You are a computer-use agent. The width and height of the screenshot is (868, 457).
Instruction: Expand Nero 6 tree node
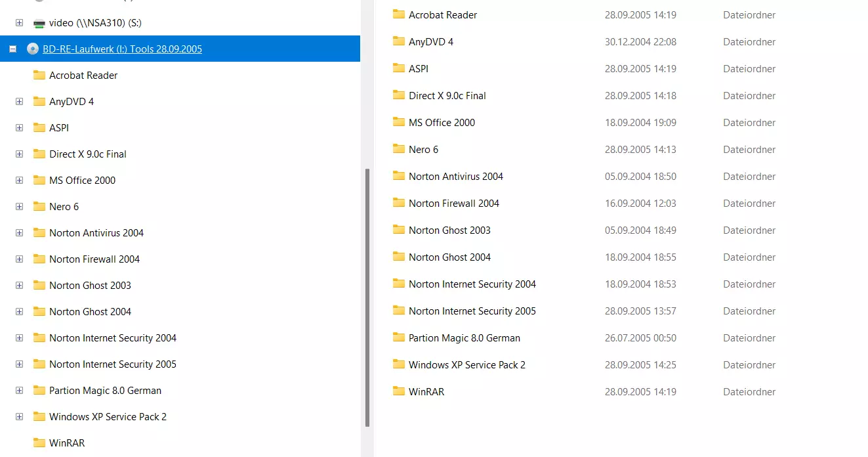click(x=19, y=206)
